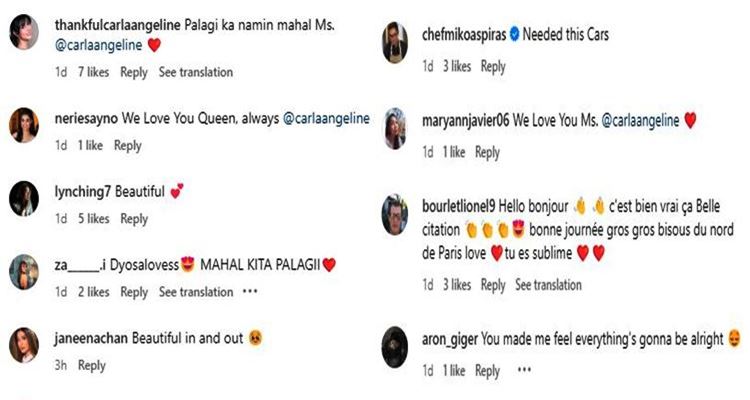750x400 pixels.
Task: Open more options on aron_giger comment
Action: [x=524, y=370]
